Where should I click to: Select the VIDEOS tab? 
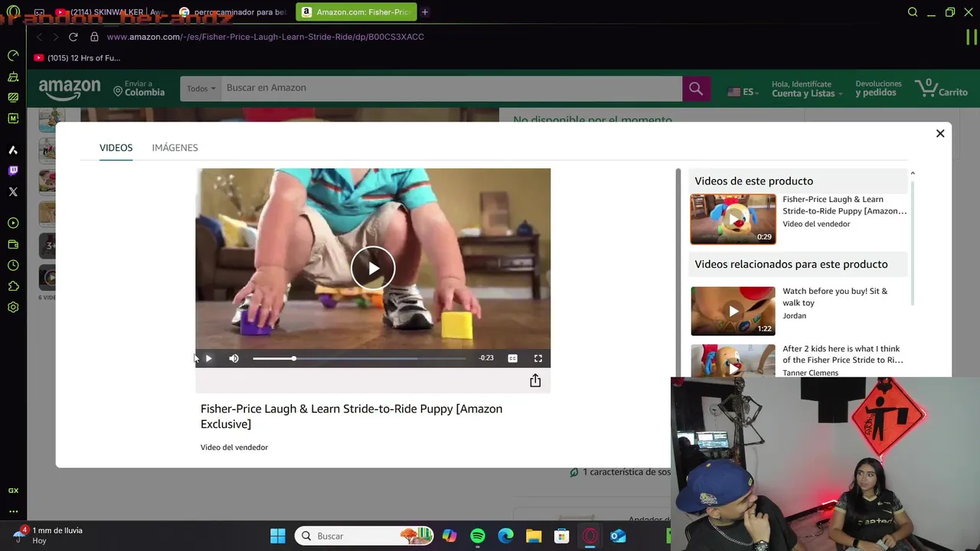click(x=116, y=148)
